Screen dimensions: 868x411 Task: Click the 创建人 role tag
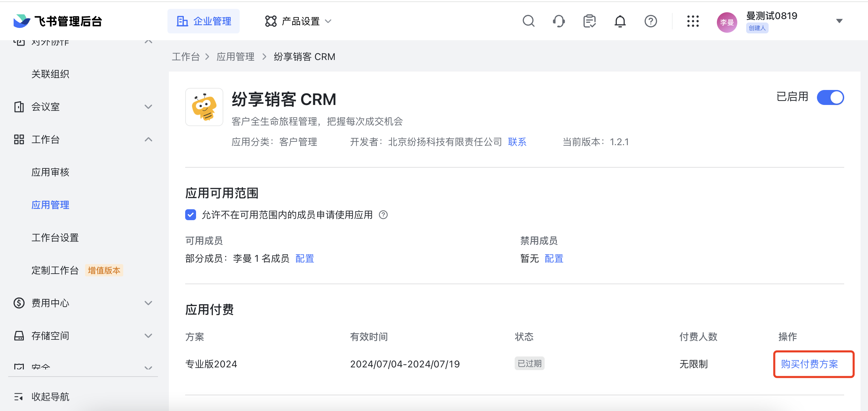coord(757,28)
